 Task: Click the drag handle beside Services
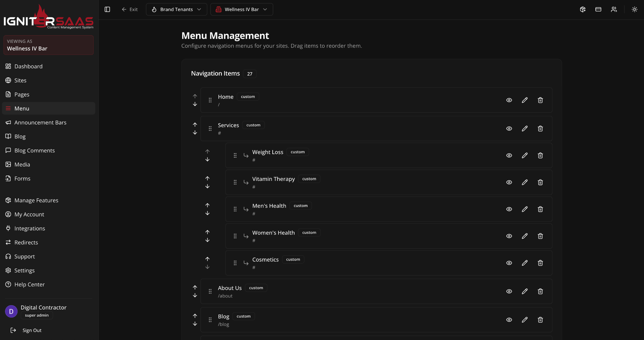[210, 128]
